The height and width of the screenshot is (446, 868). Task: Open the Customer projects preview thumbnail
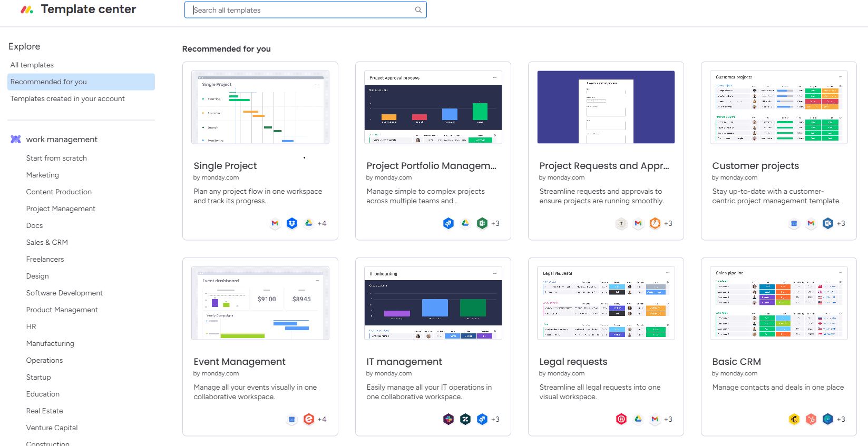779,107
